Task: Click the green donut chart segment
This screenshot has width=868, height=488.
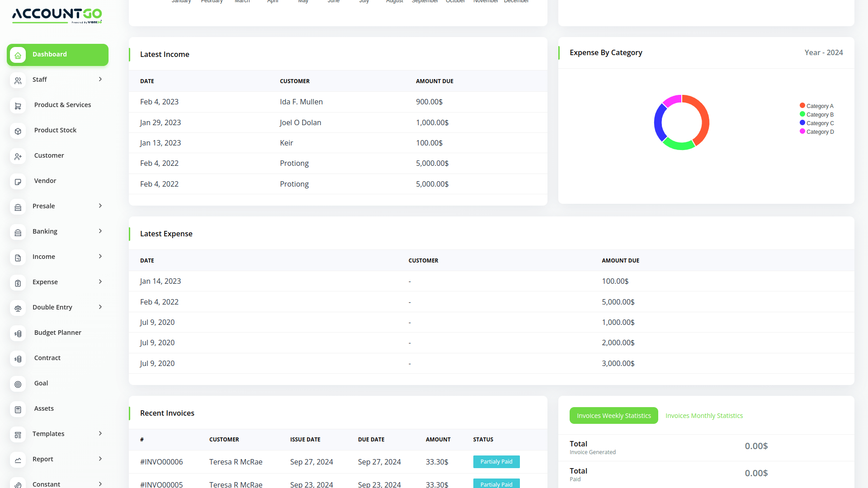Action: (x=678, y=145)
